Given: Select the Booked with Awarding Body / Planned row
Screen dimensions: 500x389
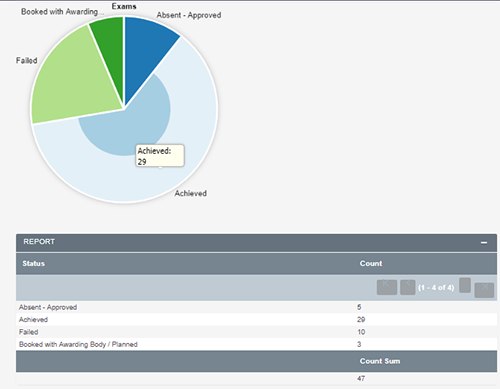Looking at the screenshot, I should tap(256, 344).
